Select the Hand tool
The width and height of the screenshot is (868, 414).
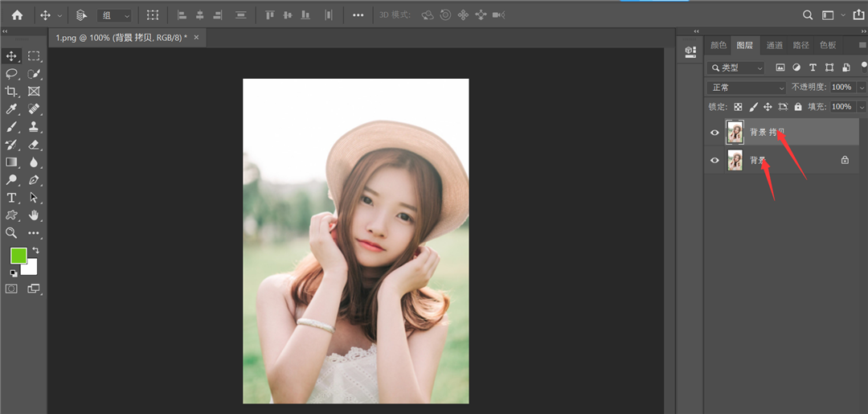click(34, 215)
